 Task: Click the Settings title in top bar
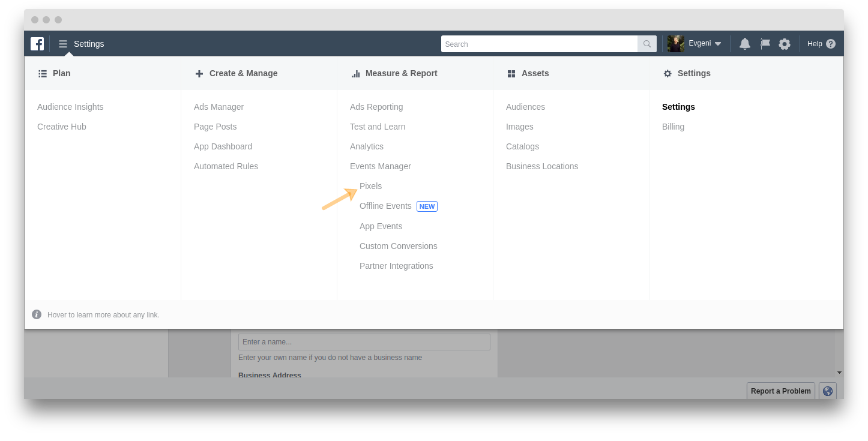(89, 44)
